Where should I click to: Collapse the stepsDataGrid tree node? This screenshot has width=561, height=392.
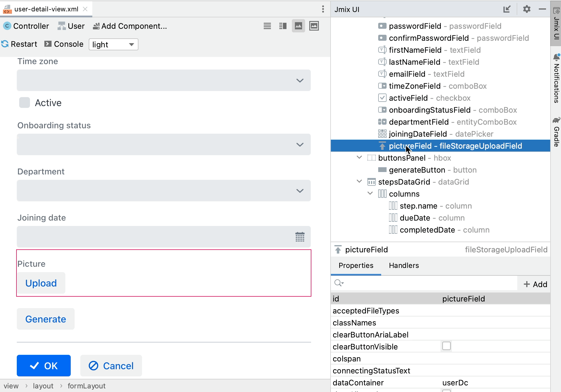[x=359, y=182]
